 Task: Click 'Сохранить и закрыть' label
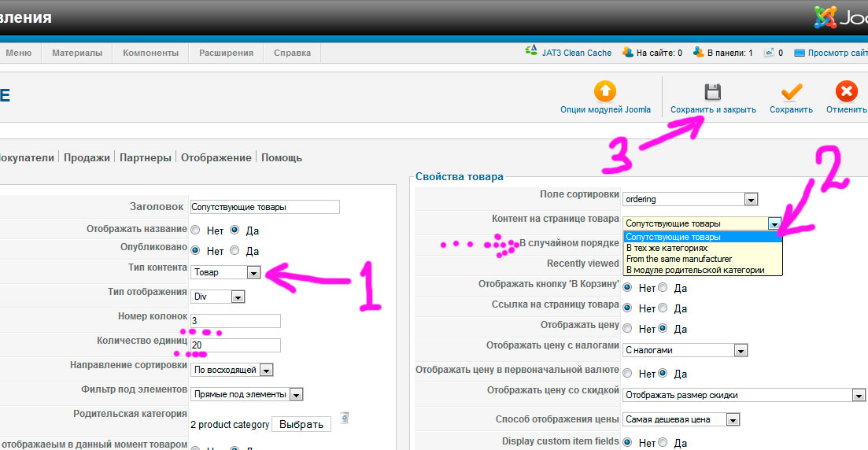point(713,109)
